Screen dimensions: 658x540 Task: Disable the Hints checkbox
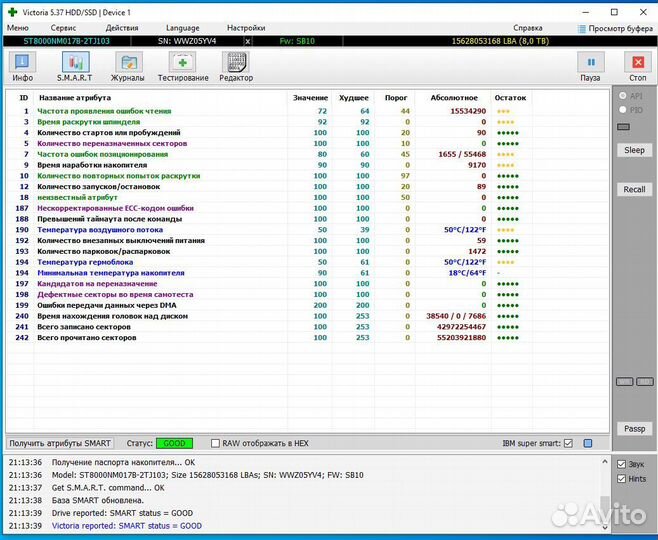pos(622,479)
